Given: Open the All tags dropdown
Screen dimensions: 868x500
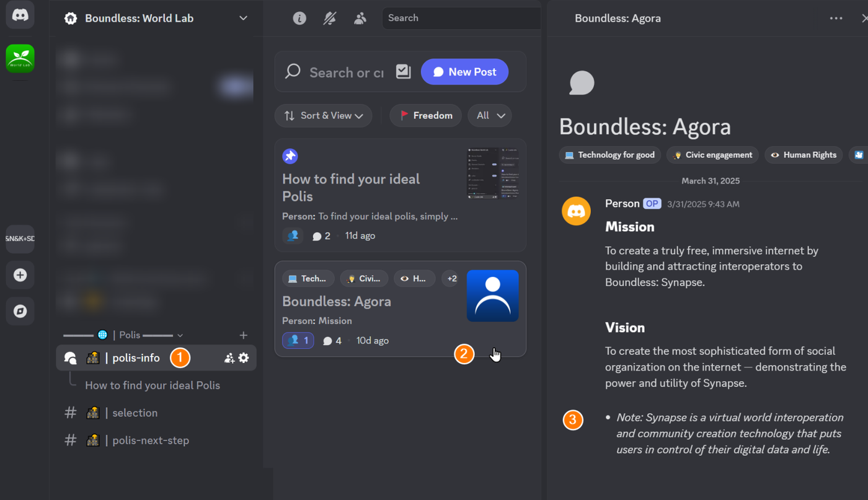Looking at the screenshot, I should [490, 116].
